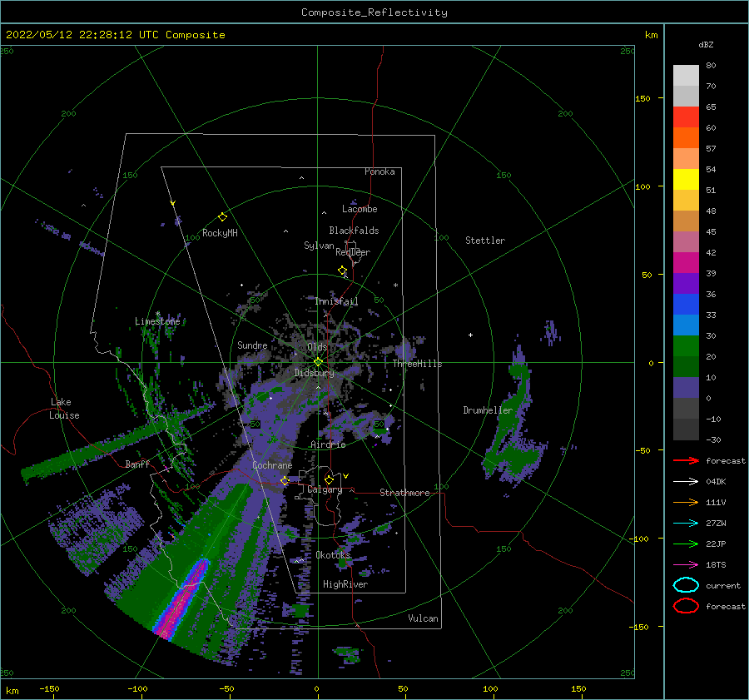Click the Didsbury label
Image resolution: width=749 pixels, height=700 pixels.
pos(314,373)
